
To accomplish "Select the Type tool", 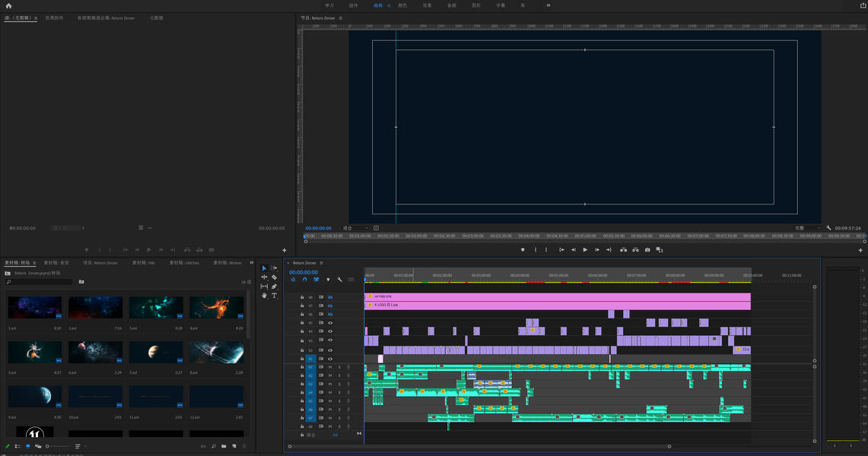I will [x=274, y=296].
